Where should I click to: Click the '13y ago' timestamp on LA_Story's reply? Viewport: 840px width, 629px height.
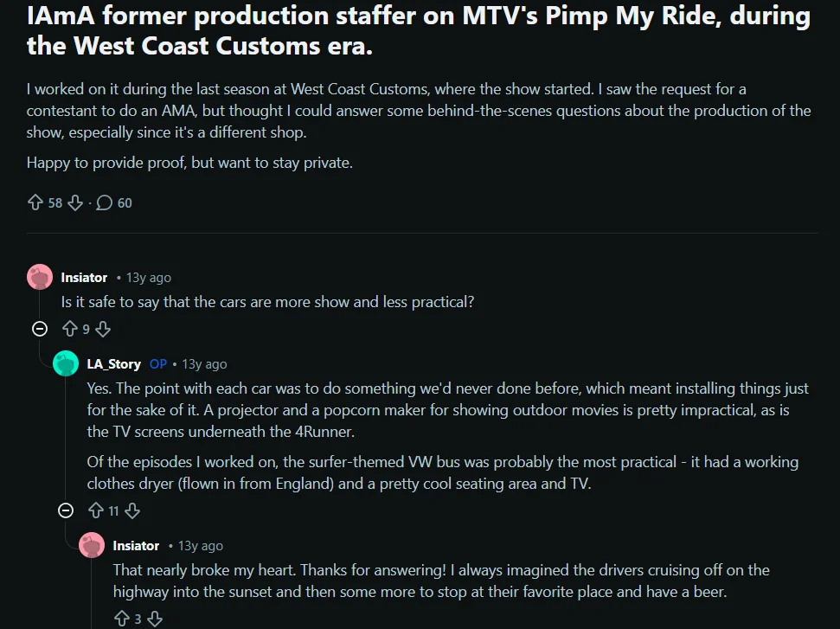pos(204,364)
